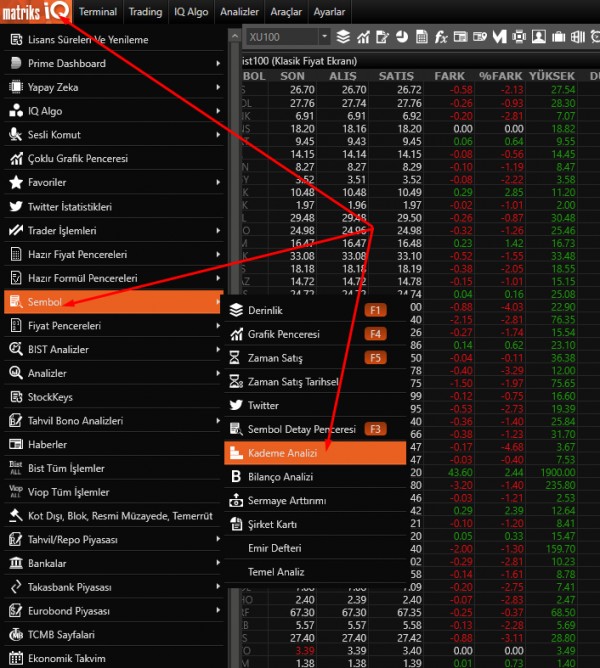The image size is (600, 668).
Task: Click the screen layout toolbar icon
Action: tap(519, 37)
